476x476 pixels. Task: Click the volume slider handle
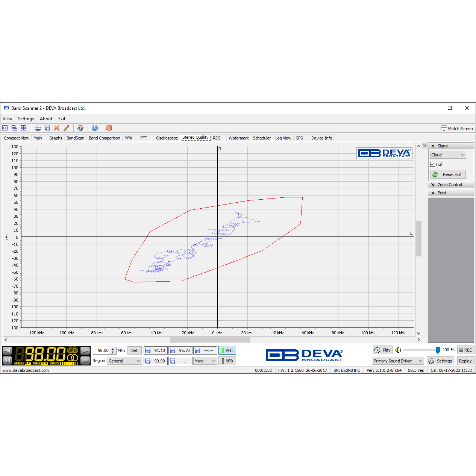click(438, 350)
